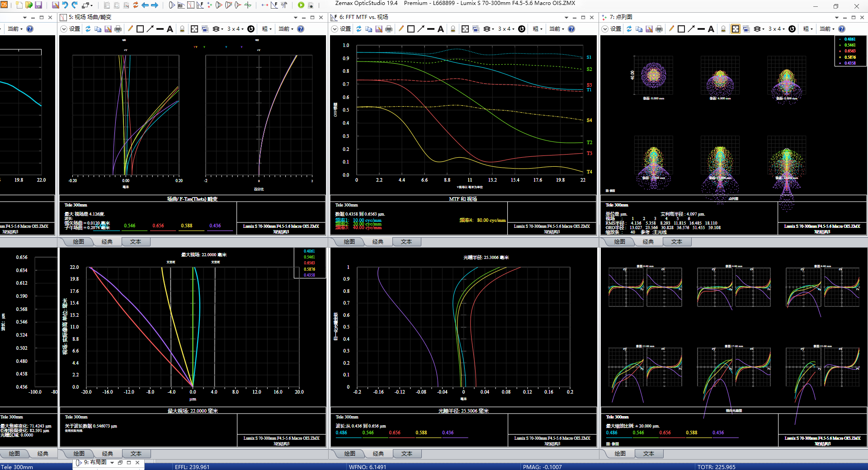Select the rectangle draw tool in window 6

pyautogui.click(x=411, y=29)
